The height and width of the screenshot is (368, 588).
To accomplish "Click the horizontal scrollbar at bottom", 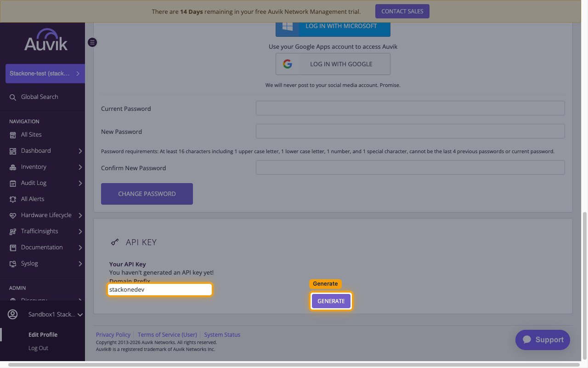I will coord(294,365).
